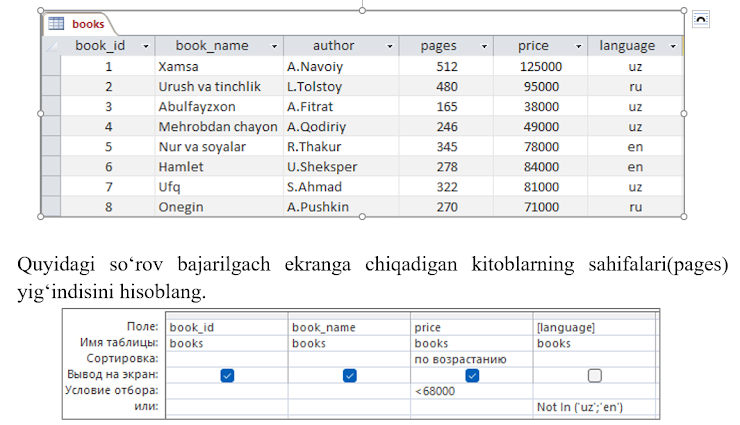Open the layout options icon beside the picture

pyautogui.click(x=701, y=19)
